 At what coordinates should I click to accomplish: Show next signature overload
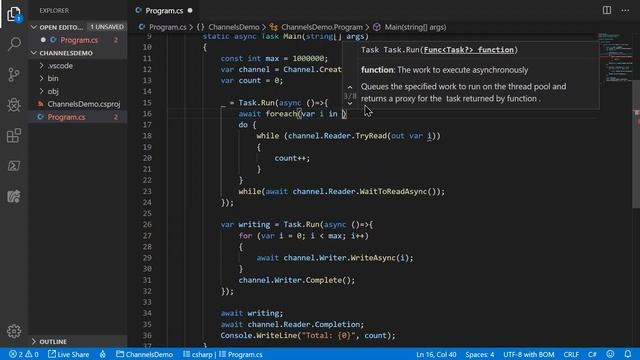coord(350,104)
